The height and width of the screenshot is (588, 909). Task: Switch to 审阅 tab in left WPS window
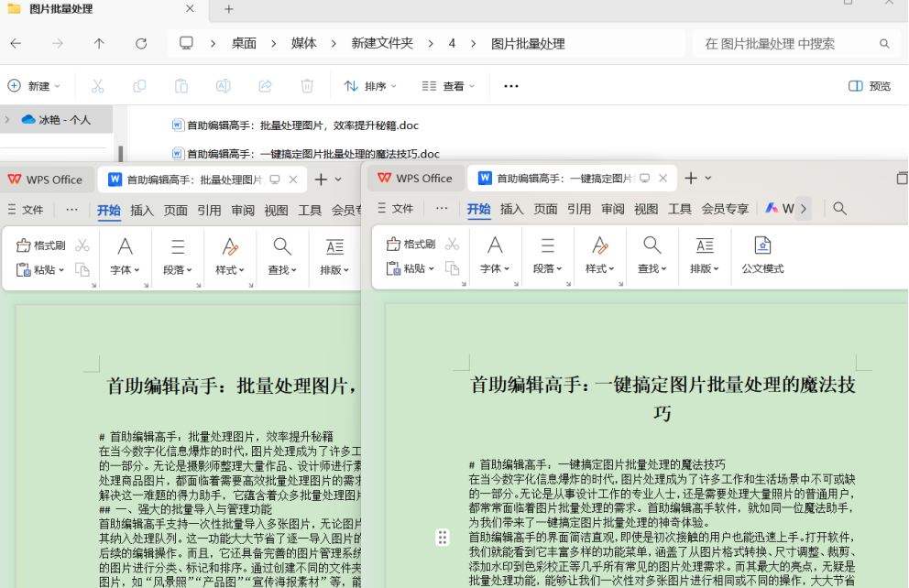point(243,210)
